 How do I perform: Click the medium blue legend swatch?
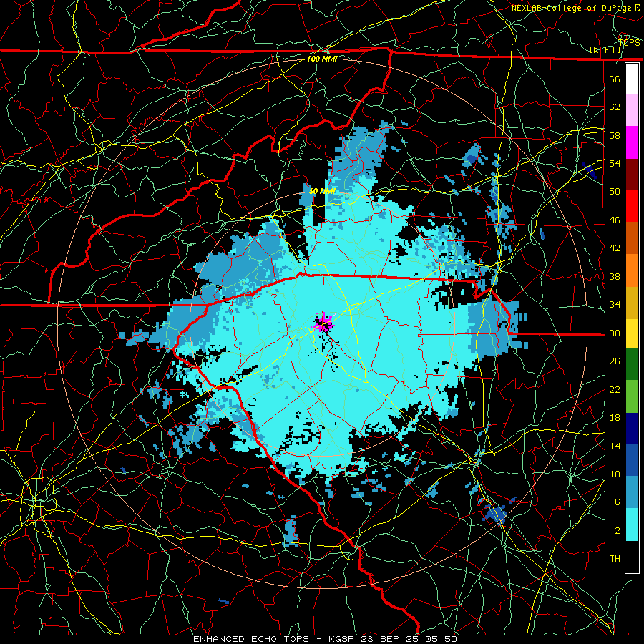(x=632, y=460)
